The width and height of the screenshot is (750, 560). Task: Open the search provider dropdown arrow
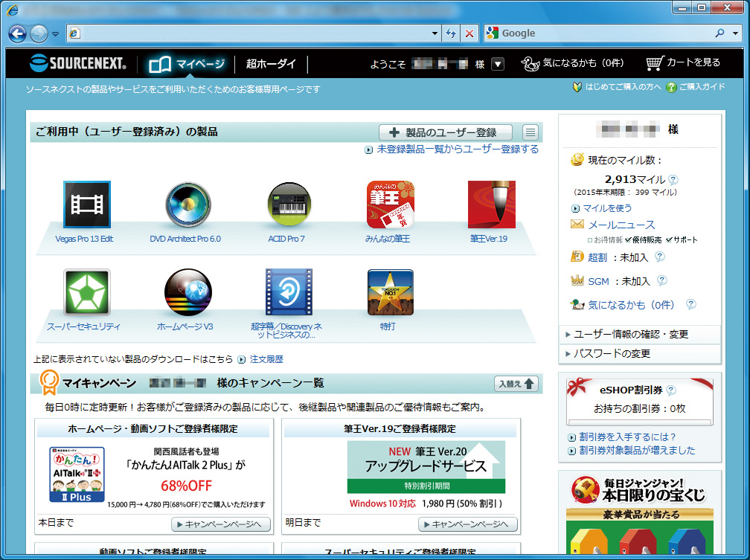tap(736, 33)
